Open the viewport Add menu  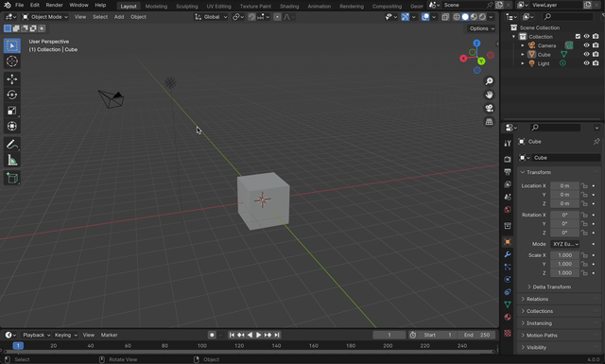(x=119, y=17)
